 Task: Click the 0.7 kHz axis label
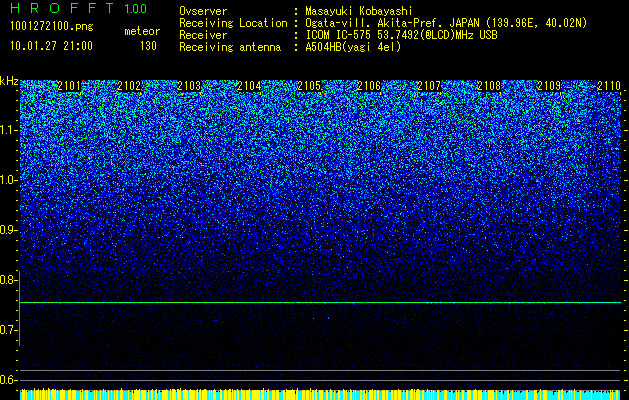pos(8,330)
